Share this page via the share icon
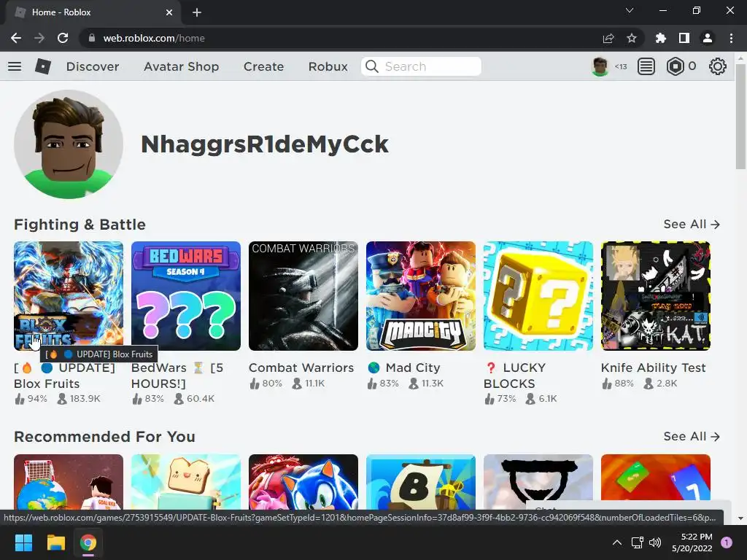This screenshot has width=747, height=560. pyautogui.click(x=608, y=38)
